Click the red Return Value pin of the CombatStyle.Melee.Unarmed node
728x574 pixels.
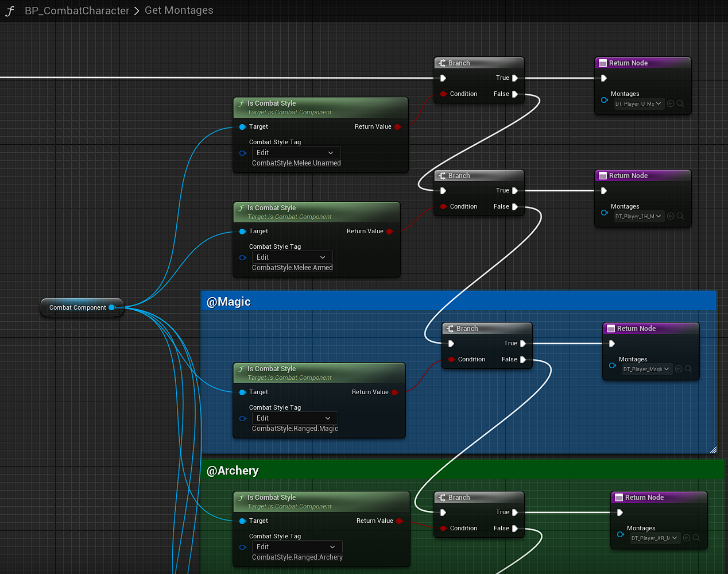(397, 126)
